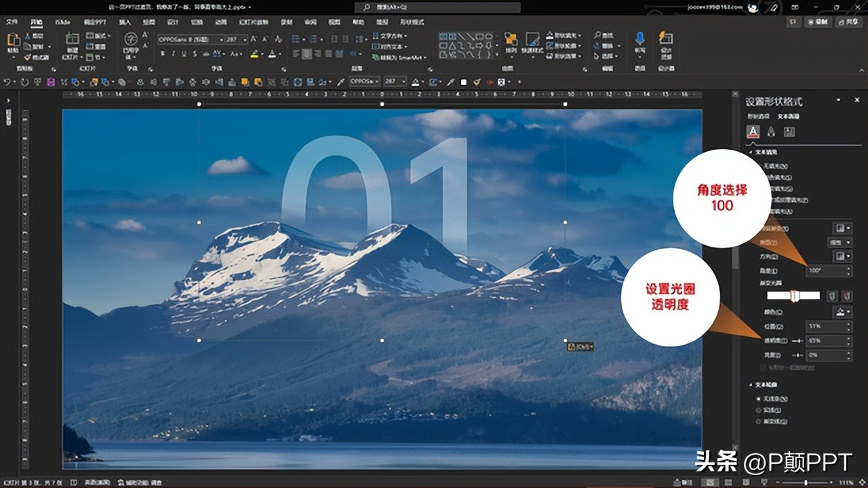Open the preset gradients dropdown
Image resolution: width=868 pixels, height=488 pixels.
point(843,228)
